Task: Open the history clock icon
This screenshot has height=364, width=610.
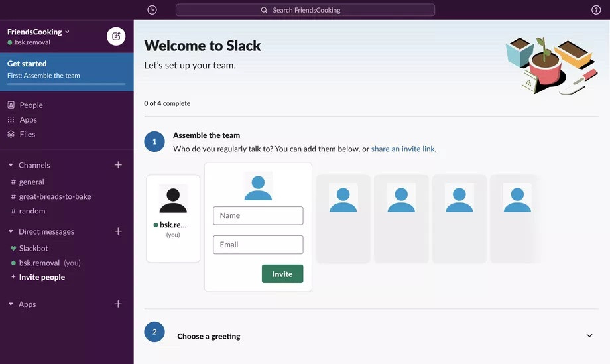Action: click(x=152, y=10)
